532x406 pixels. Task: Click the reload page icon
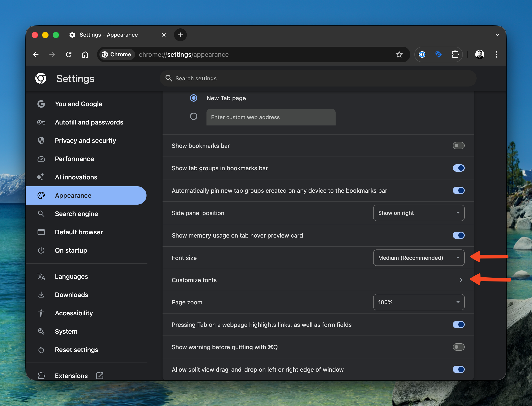tap(69, 54)
